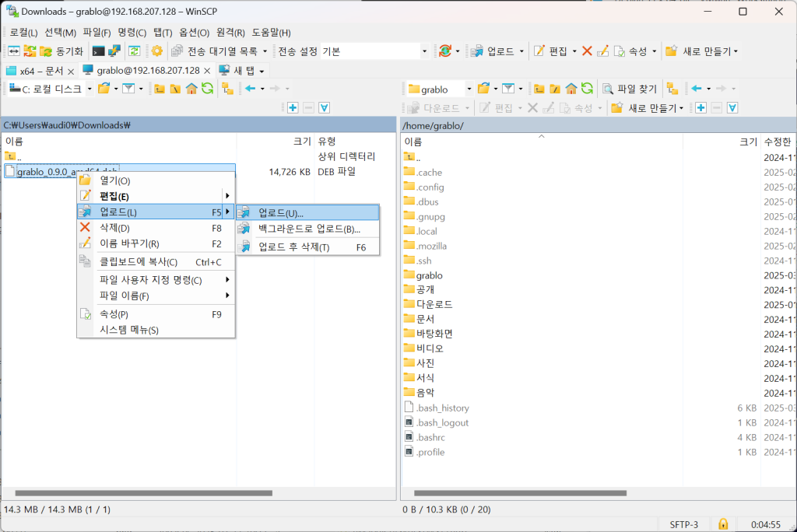
Task: Click the rename pencil icon in the top toolbar
Action: tap(603, 51)
